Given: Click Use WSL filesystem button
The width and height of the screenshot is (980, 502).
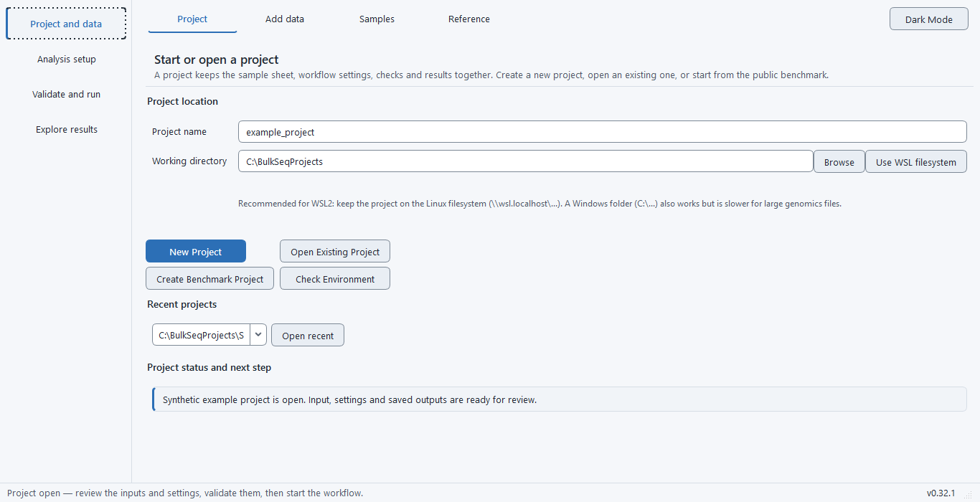Looking at the screenshot, I should 915,162.
